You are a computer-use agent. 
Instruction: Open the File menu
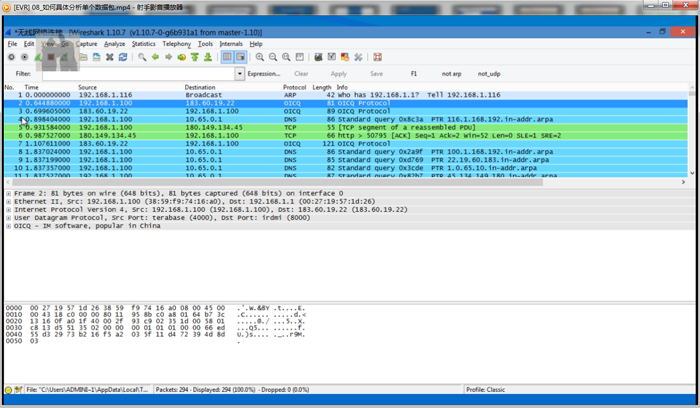(12, 44)
